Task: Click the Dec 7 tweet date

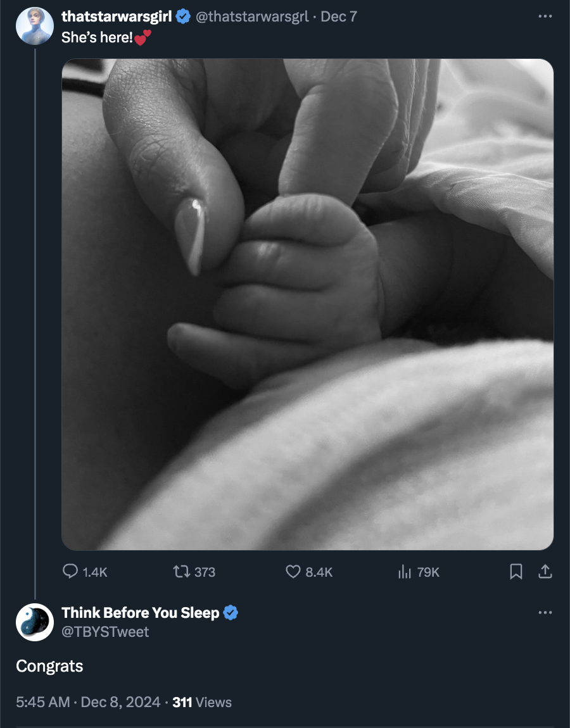Action: 339,16
